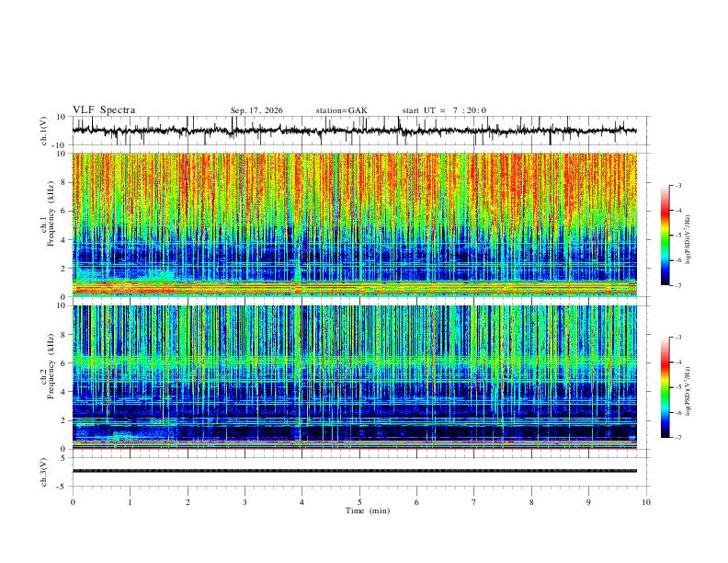This screenshot has width=728, height=563.
Task: Click the ch.2 color scale bar
Action: pos(665,387)
